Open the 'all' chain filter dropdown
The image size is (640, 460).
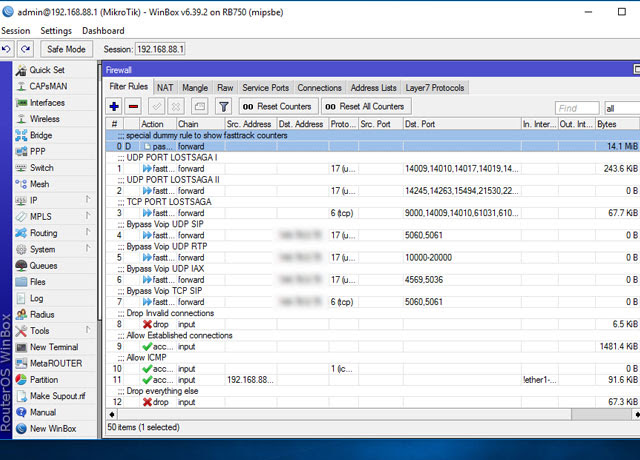(x=622, y=108)
